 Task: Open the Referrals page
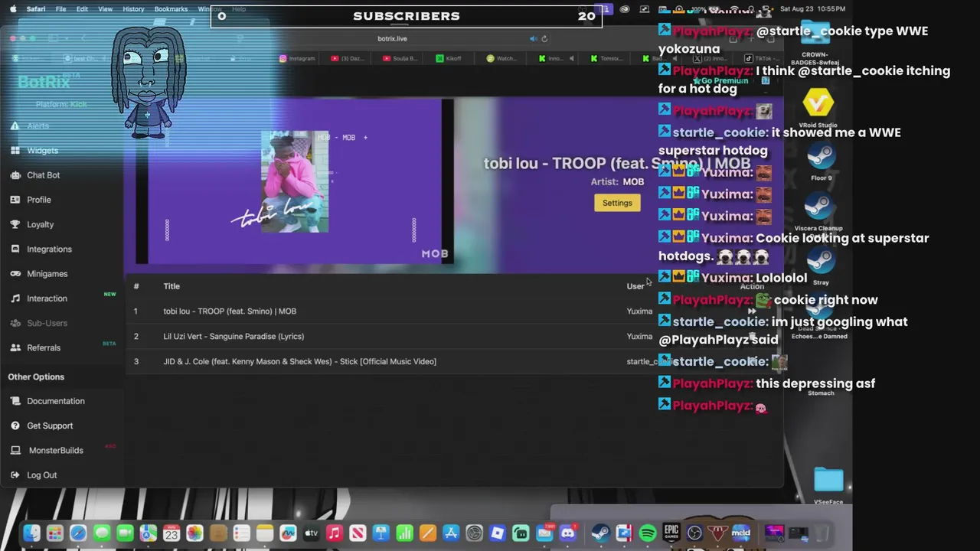[x=44, y=347]
